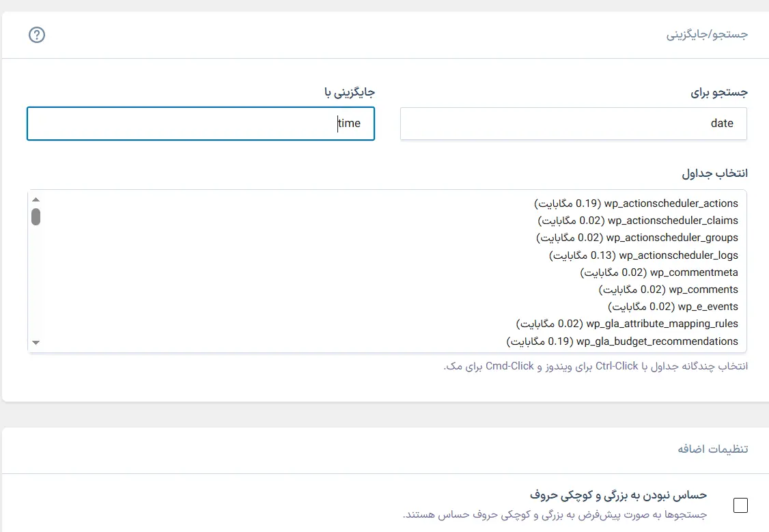Click the table list scroll up arrow
This screenshot has width=769, height=532.
36,199
